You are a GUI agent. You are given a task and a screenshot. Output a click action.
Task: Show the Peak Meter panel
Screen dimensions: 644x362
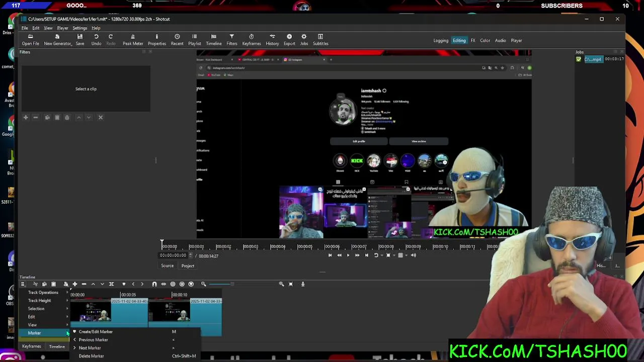[x=133, y=40]
